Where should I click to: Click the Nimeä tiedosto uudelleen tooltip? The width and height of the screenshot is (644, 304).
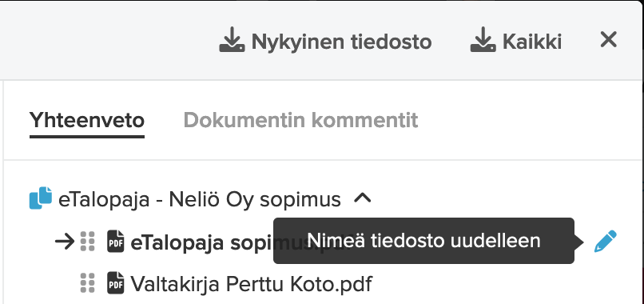click(x=423, y=241)
